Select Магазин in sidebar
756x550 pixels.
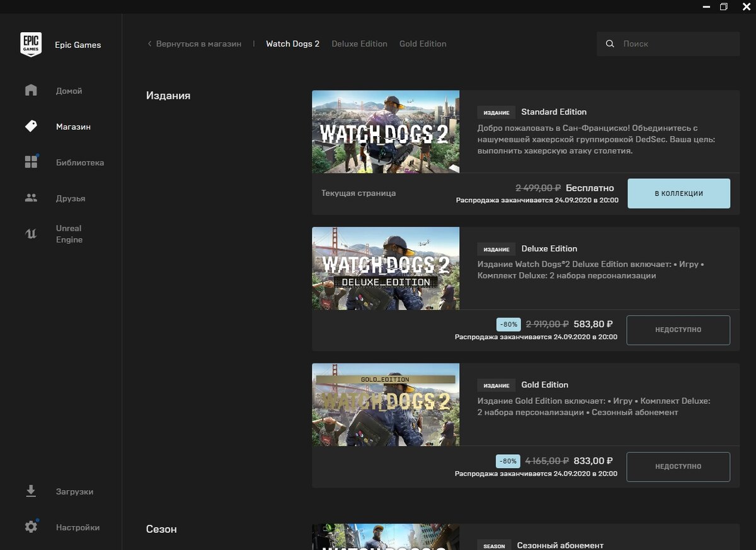(73, 127)
